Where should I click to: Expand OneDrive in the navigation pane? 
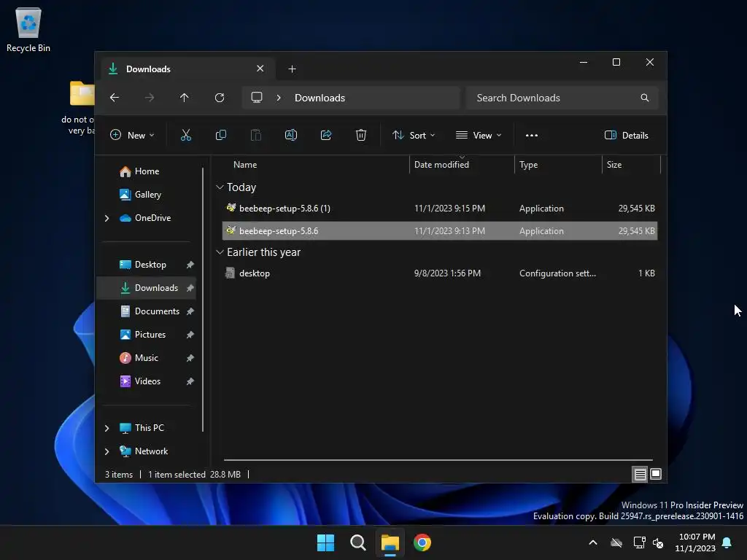(107, 218)
